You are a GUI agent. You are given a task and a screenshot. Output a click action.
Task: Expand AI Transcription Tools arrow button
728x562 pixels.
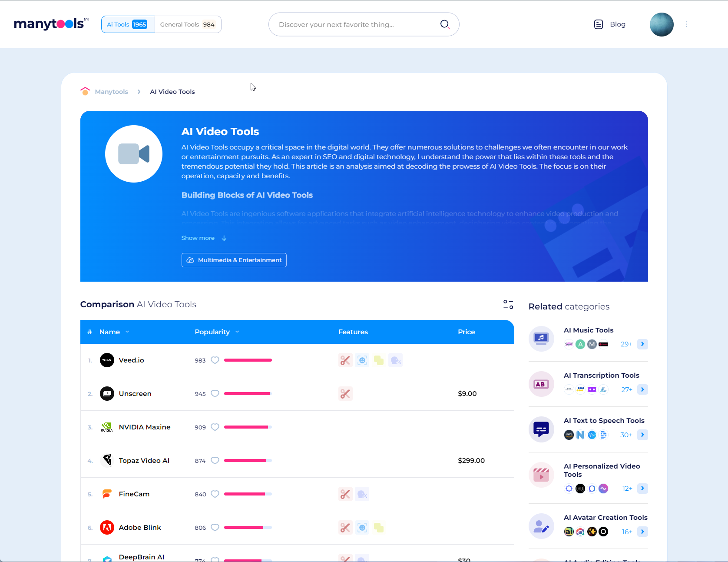point(642,389)
